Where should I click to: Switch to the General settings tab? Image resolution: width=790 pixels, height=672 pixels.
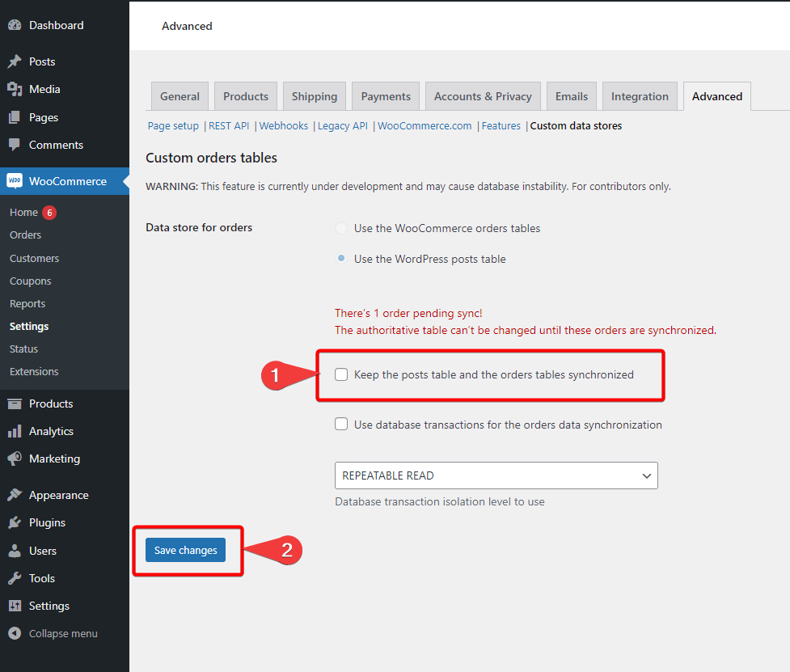(180, 96)
